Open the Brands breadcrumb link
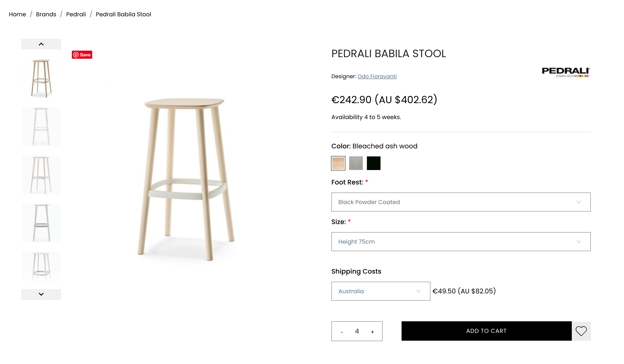This screenshot has height=364, width=624. 46,14
